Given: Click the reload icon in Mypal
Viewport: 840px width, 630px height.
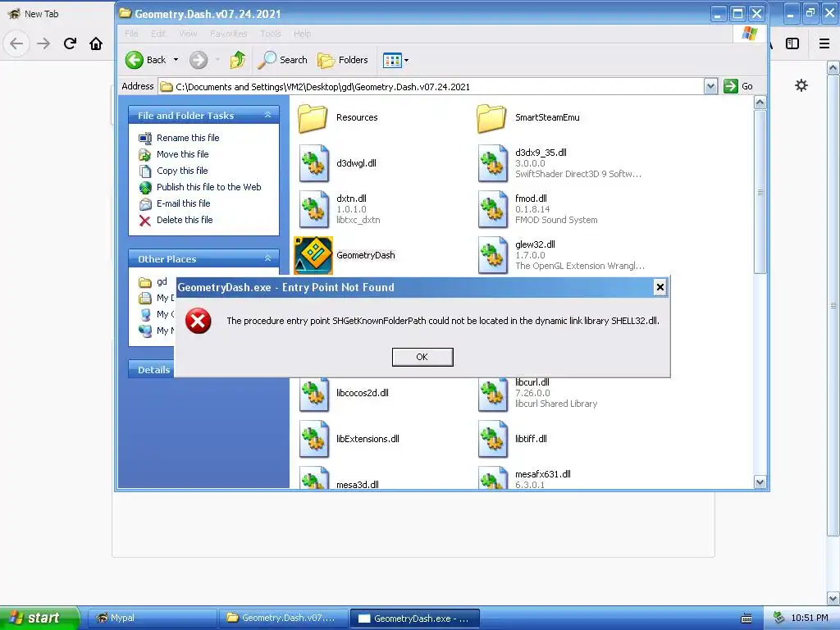Looking at the screenshot, I should tap(70, 43).
